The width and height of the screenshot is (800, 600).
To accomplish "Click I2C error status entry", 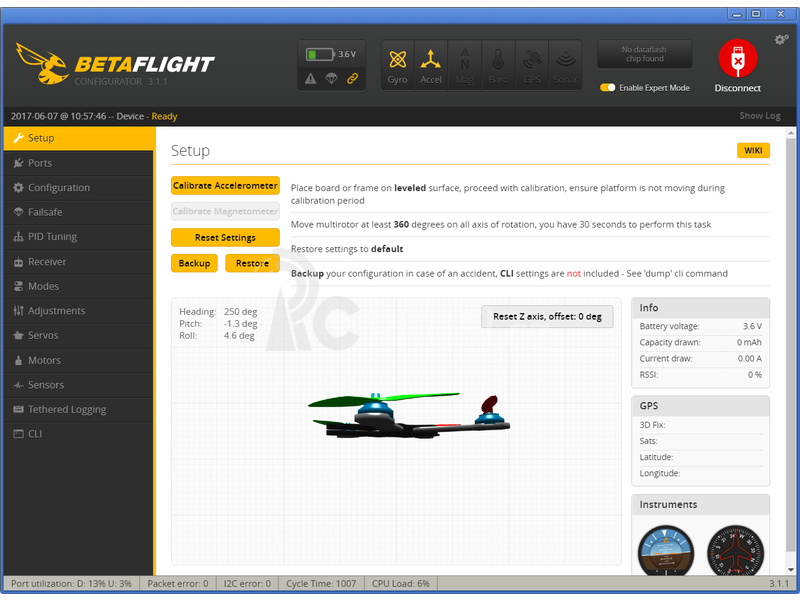I will [x=247, y=584].
